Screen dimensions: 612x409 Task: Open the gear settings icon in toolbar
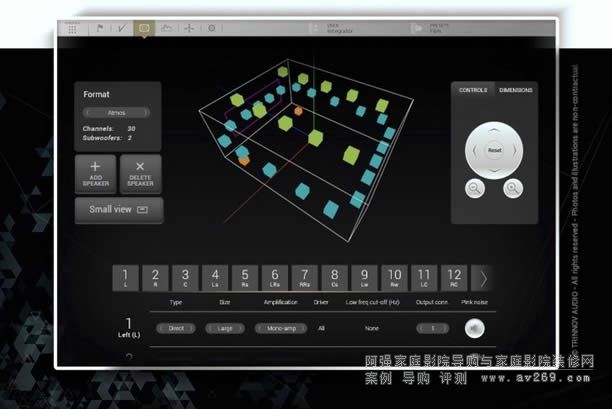211,29
